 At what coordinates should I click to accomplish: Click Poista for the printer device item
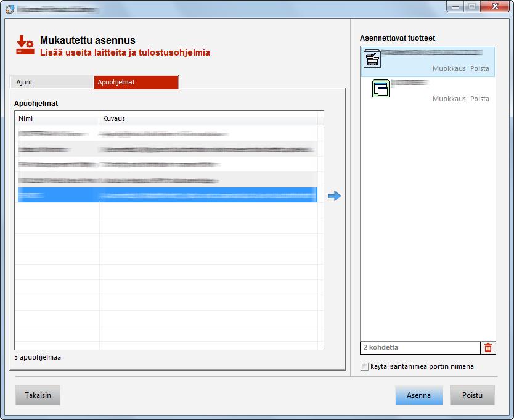click(x=479, y=68)
